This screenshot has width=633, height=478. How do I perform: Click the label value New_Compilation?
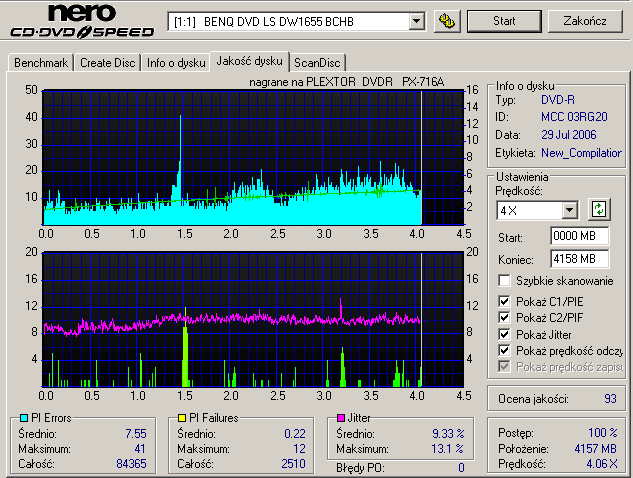point(581,153)
